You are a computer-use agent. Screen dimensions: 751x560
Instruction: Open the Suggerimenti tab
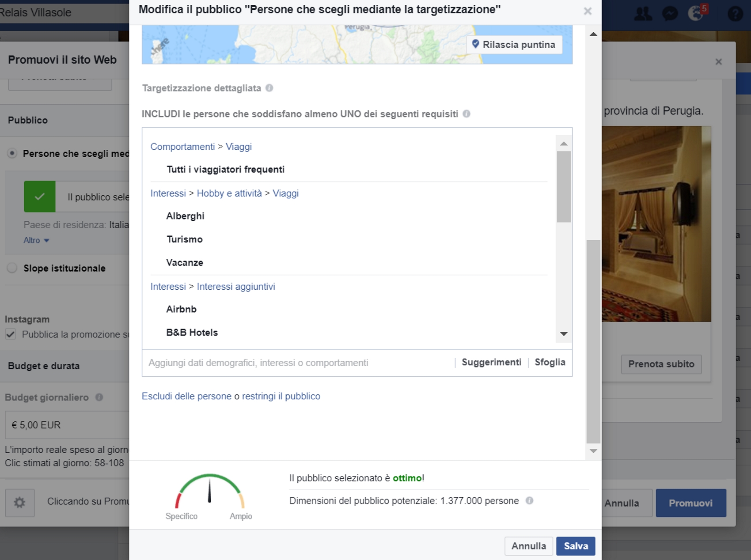point(491,362)
